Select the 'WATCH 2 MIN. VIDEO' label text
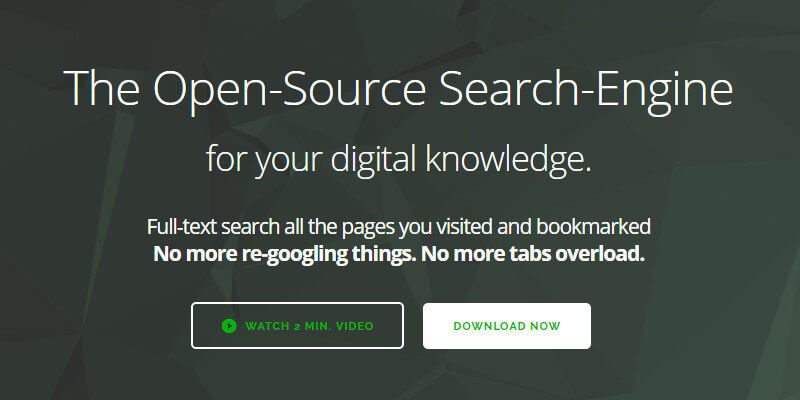Image resolution: width=800 pixels, height=400 pixels. (x=309, y=326)
